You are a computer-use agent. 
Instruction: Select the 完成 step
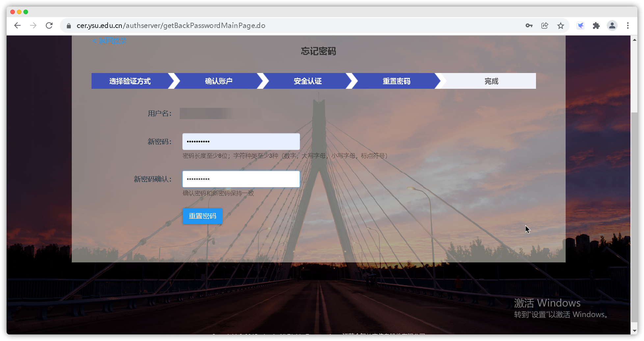pyautogui.click(x=491, y=81)
